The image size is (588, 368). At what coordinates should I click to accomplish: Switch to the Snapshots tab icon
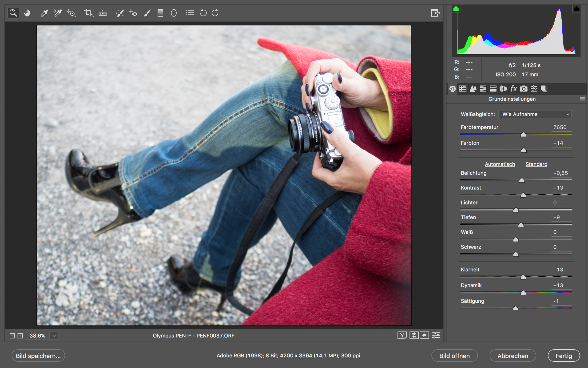(544, 89)
